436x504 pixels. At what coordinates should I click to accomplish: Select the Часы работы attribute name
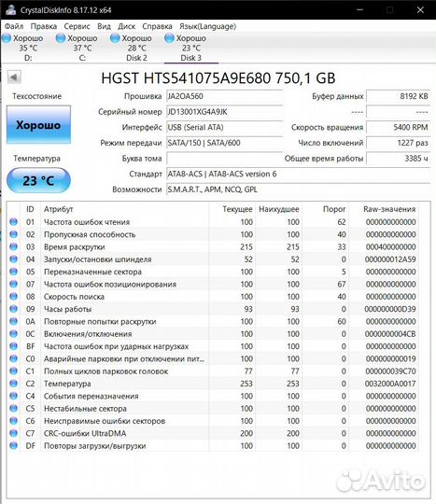67,309
